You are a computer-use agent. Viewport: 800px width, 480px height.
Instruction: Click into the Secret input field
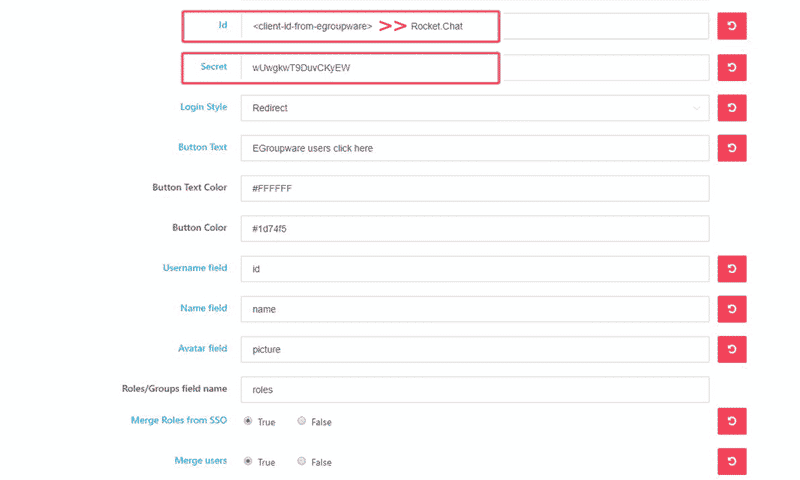coord(475,67)
